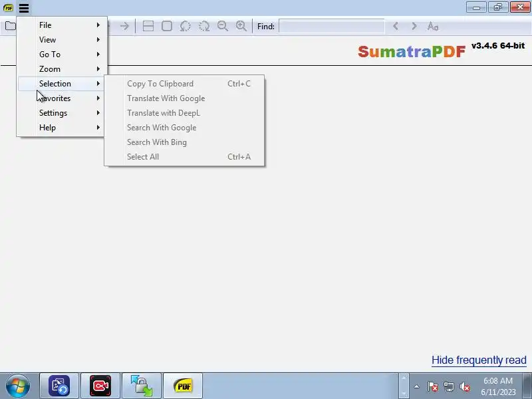Click the muted volume tray icon
Image resolution: width=532 pixels, height=399 pixels.
(464, 386)
